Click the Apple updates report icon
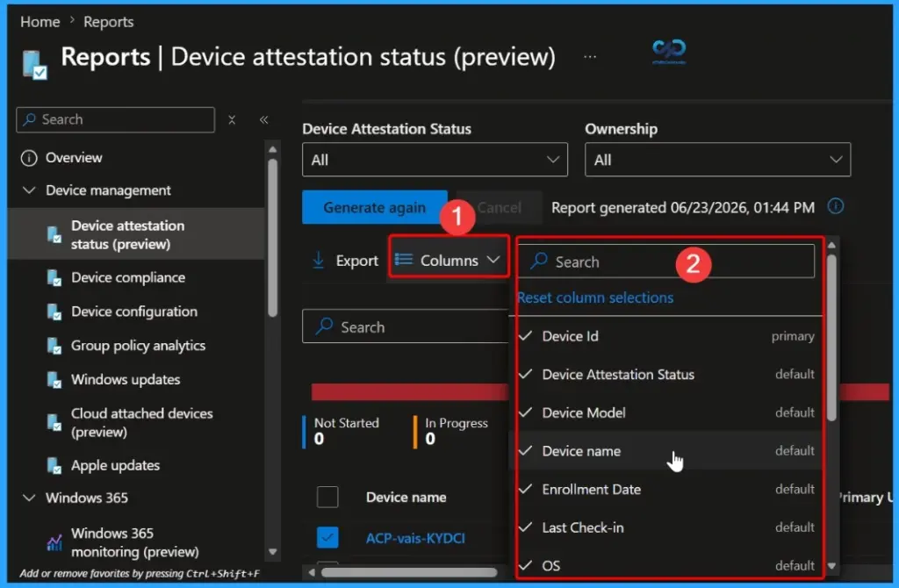 coord(54,465)
